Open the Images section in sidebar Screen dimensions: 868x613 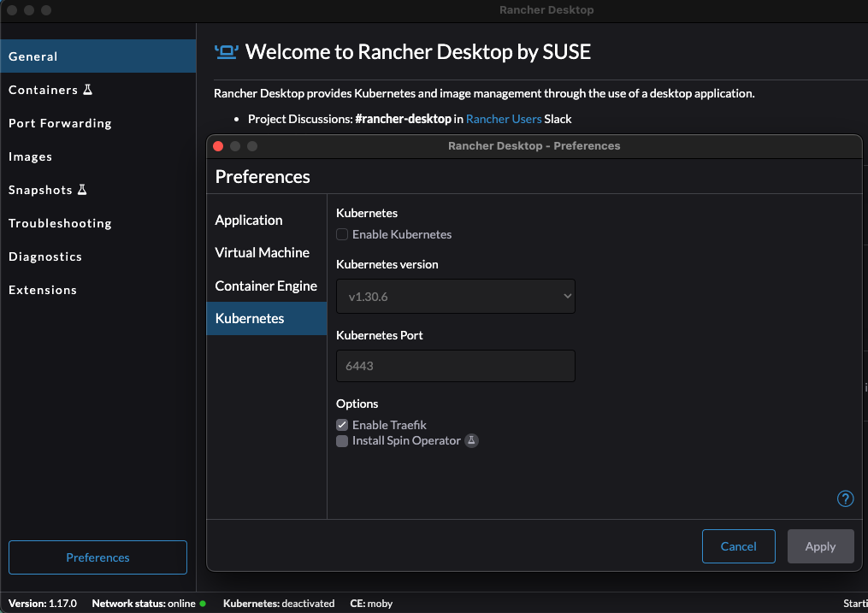[31, 156]
